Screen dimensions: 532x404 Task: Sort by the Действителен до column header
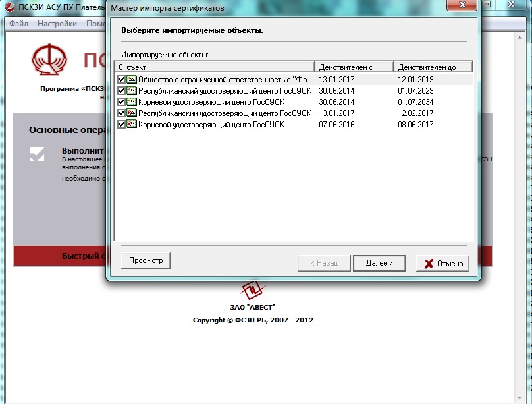433,67
